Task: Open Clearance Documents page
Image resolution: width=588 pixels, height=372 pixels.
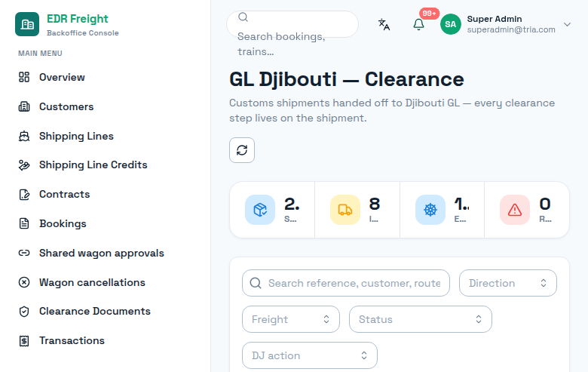Action: [x=94, y=311]
